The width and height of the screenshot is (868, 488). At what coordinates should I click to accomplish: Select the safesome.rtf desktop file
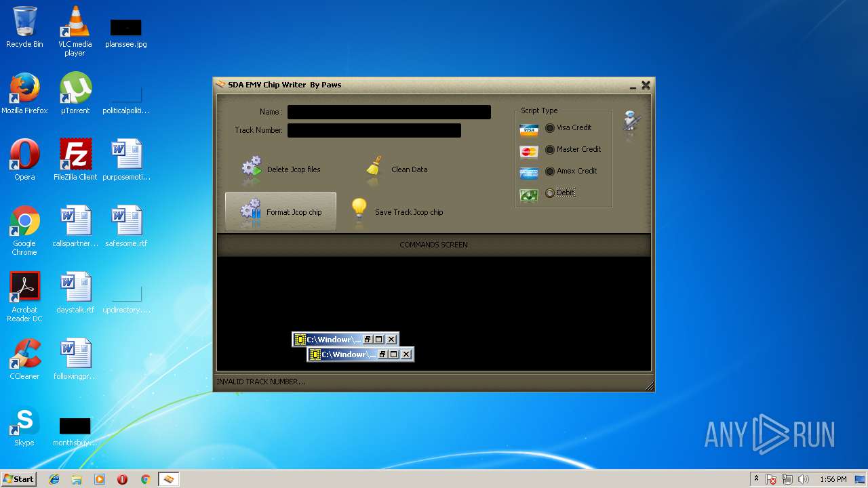coord(126,226)
